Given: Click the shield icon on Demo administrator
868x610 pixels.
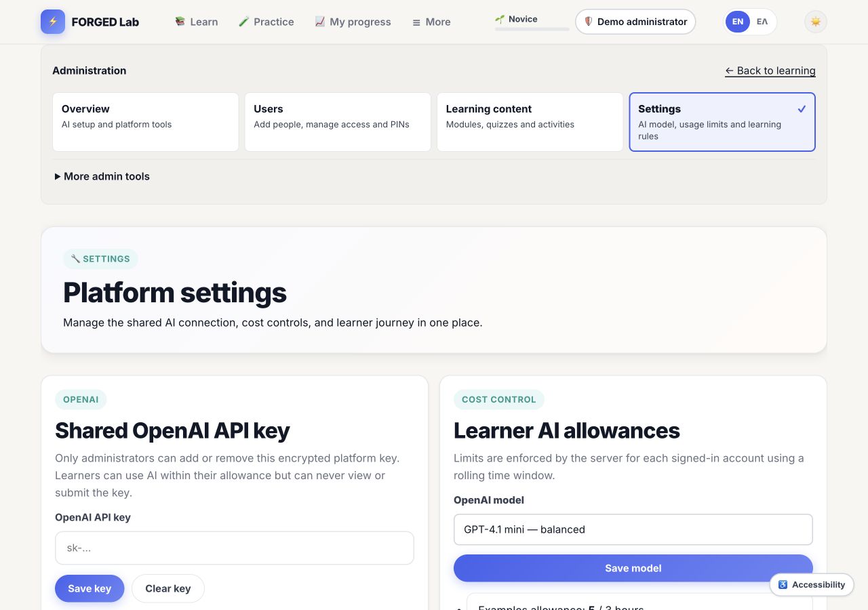Looking at the screenshot, I should click(588, 22).
